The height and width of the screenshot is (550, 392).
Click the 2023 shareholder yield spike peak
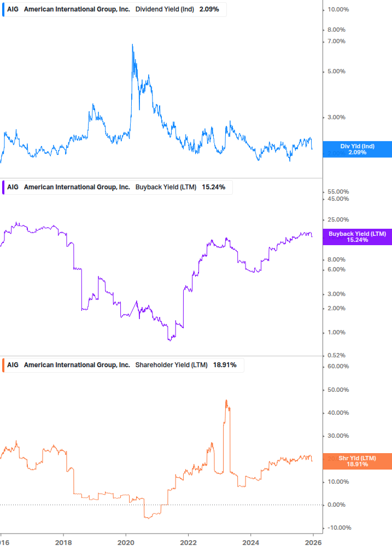coord(226,400)
